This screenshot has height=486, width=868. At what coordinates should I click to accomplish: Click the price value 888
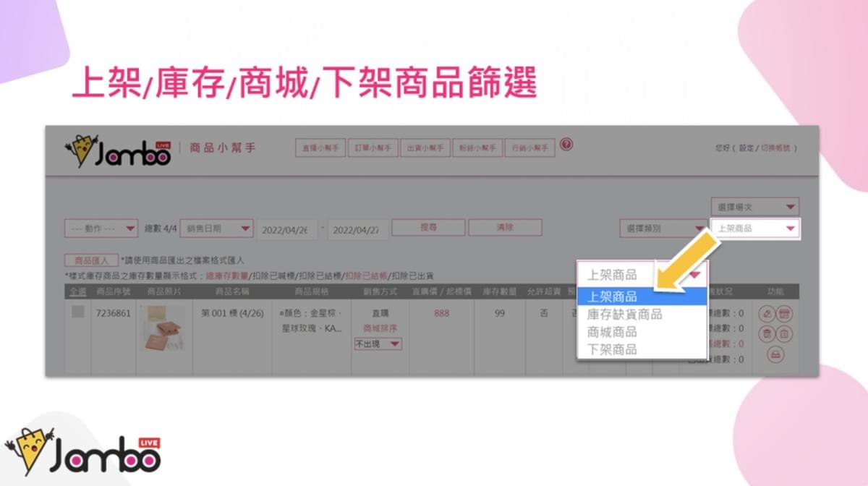pyautogui.click(x=441, y=314)
